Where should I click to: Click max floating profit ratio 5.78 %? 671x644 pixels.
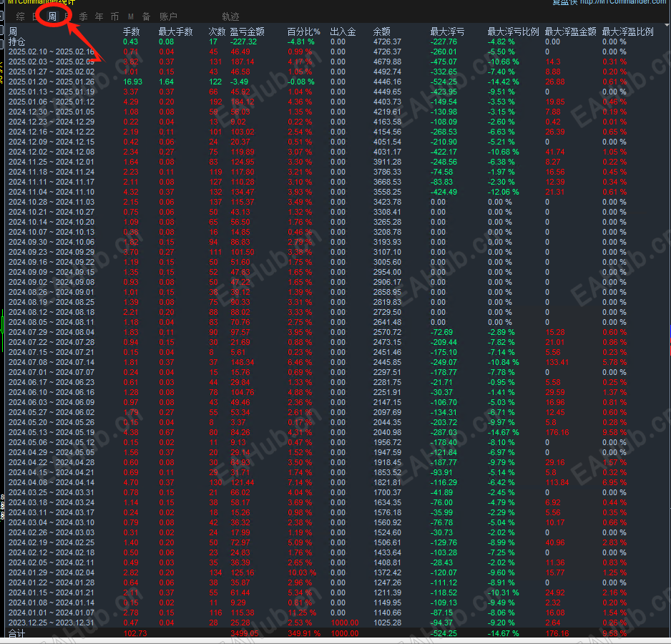point(614,362)
